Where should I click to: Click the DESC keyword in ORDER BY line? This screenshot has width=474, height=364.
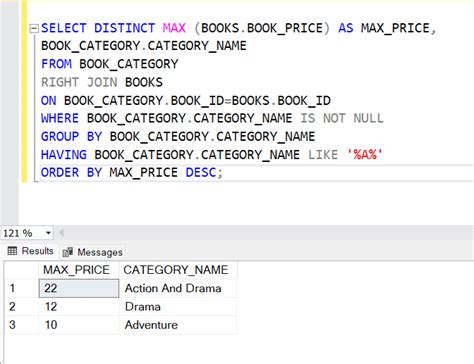tap(201, 173)
